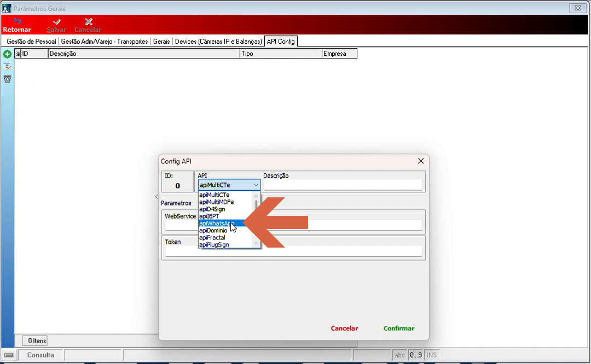This screenshot has height=364, width=591.
Task: Click the green Confirmar button
Action: pos(399,328)
